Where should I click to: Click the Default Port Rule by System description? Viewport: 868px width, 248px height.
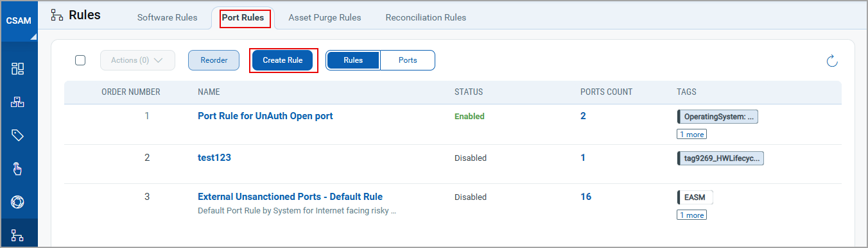[x=297, y=210]
